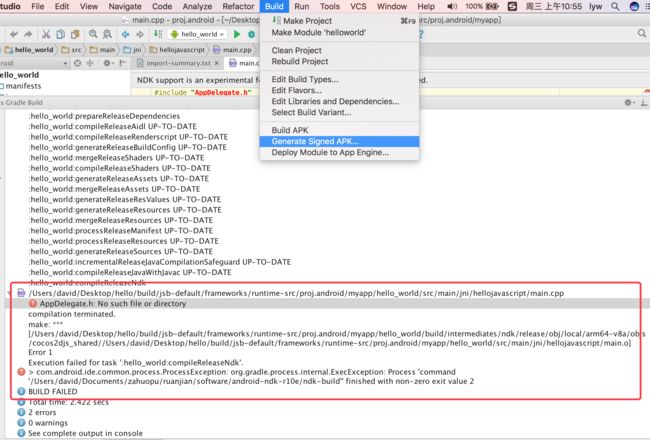Navigate back with blue left arrow

tap(125, 34)
